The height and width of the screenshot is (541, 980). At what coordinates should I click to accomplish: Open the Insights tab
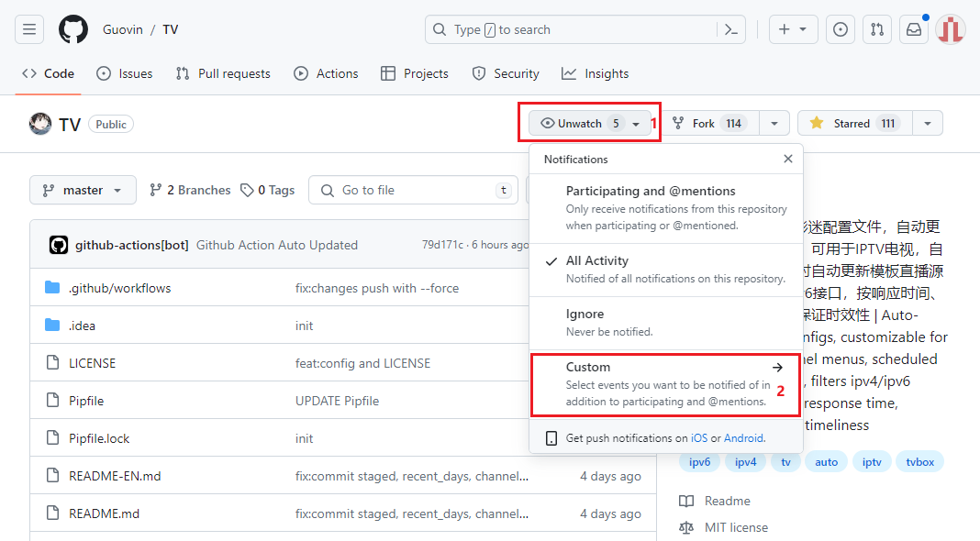[x=596, y=73]
